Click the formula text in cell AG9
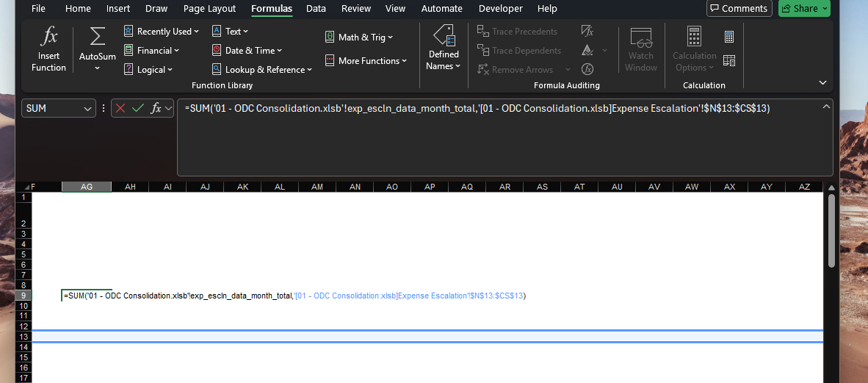The height and width of the screenshot is (383, 868). [x=294, y=296]
